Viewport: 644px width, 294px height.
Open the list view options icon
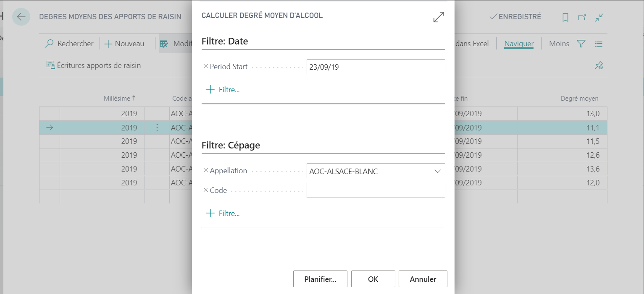pos(599,44)
